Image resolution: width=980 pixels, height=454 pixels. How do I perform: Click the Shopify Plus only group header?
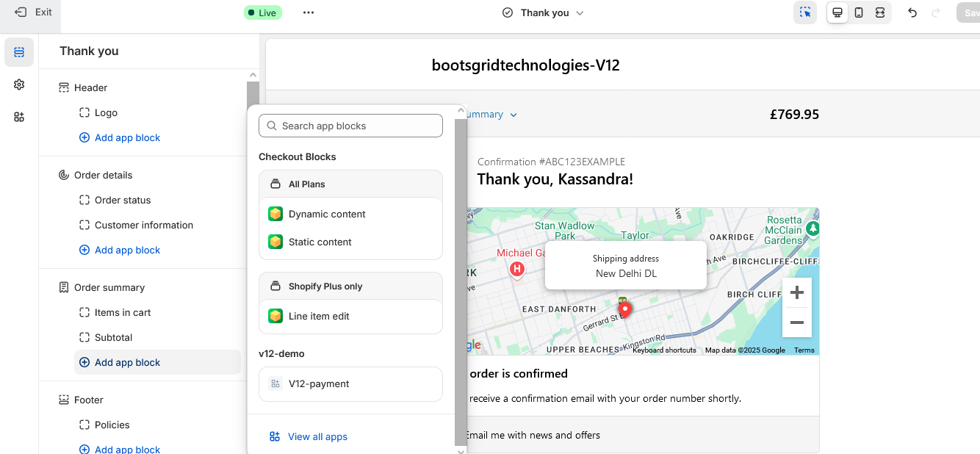[x=350, y=286]
